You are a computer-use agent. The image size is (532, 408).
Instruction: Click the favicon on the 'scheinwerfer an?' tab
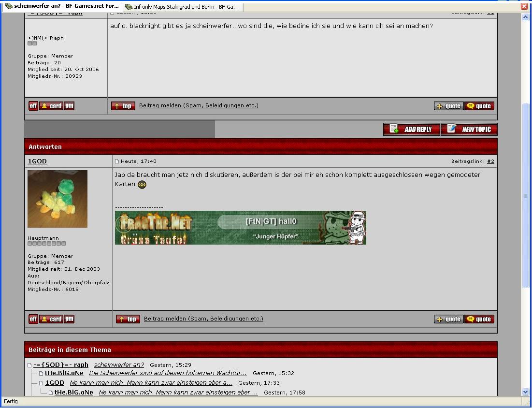pyautogui.click(x=9, y=6)
